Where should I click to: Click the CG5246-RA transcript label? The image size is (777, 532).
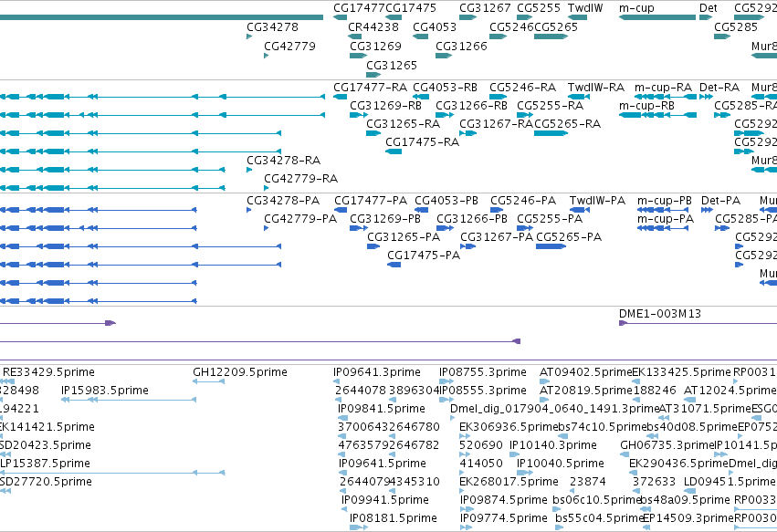pos(523,88)
